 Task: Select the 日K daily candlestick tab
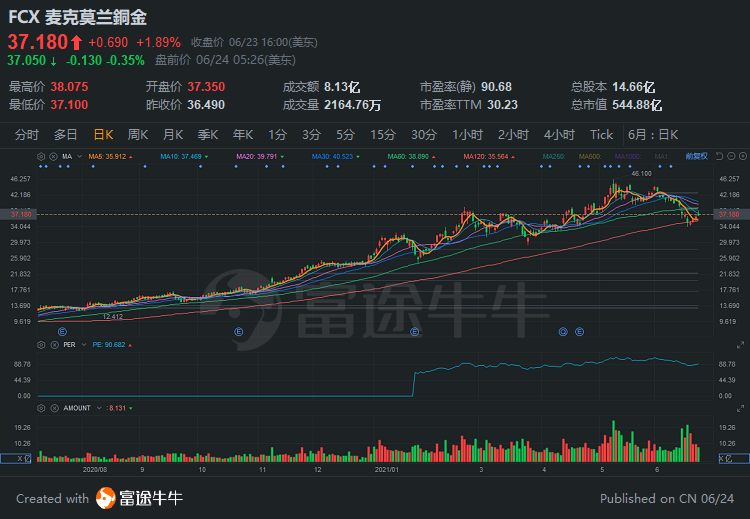[103, 135]
